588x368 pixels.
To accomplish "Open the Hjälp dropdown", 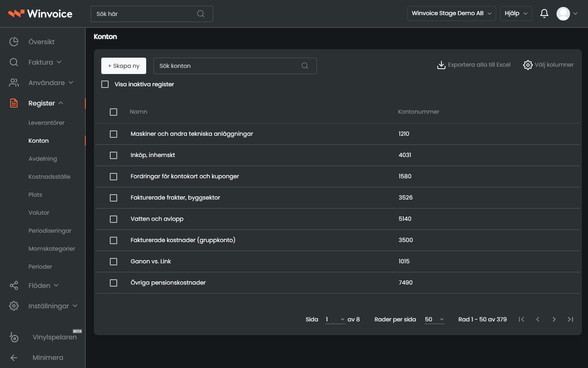I will click(516, 13).
